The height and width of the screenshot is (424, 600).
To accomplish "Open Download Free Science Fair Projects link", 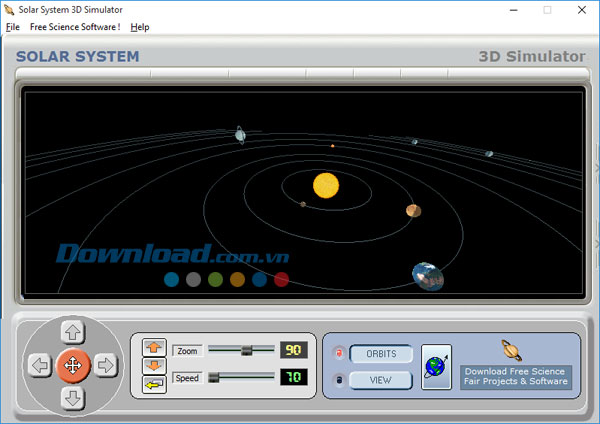I will point(515,376).
